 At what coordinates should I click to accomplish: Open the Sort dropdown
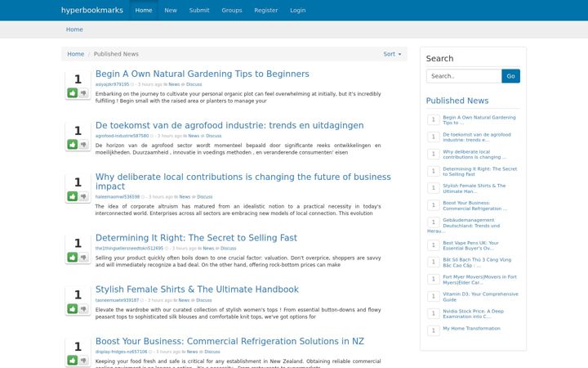click(x=392, y=54)
